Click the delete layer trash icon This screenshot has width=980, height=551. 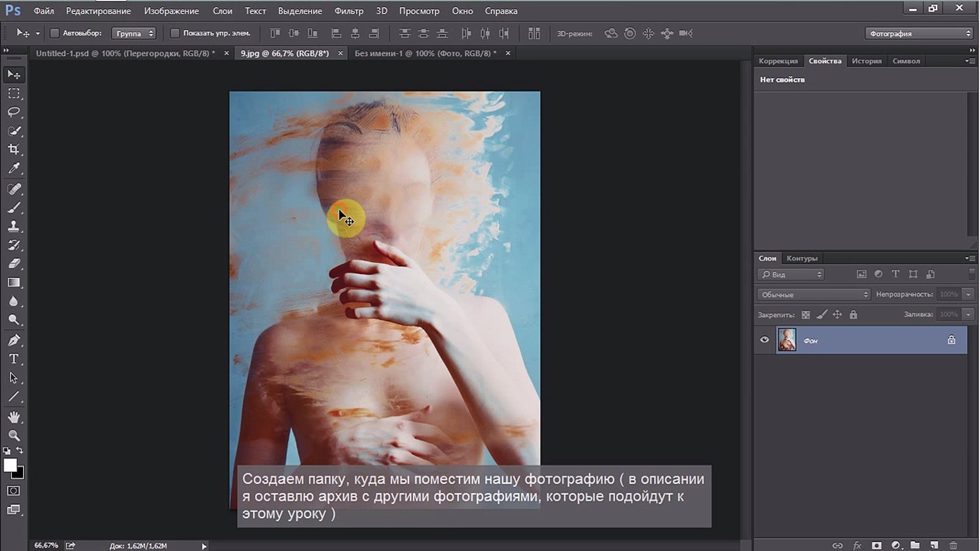952,545
